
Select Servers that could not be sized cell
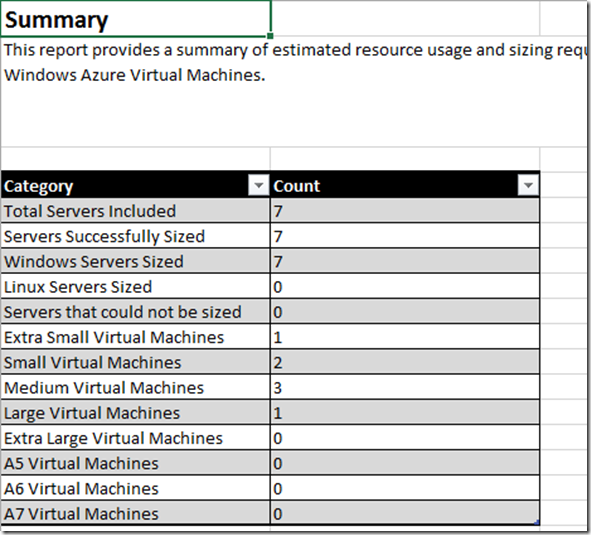point(135,312)
